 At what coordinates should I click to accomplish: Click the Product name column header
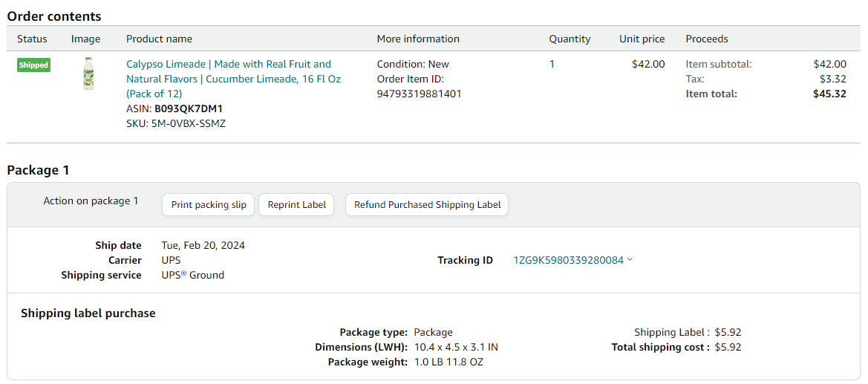pos(160,39)
